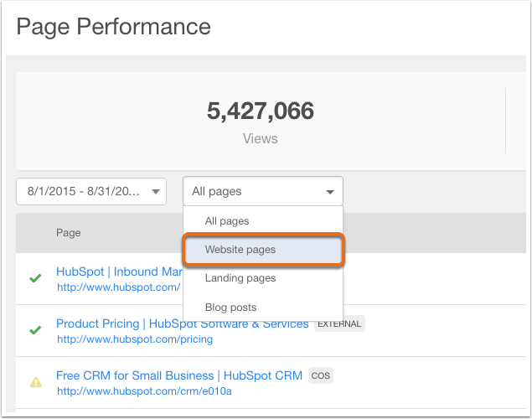Click the All pages dropdown caret

click(x=330, y=192)
